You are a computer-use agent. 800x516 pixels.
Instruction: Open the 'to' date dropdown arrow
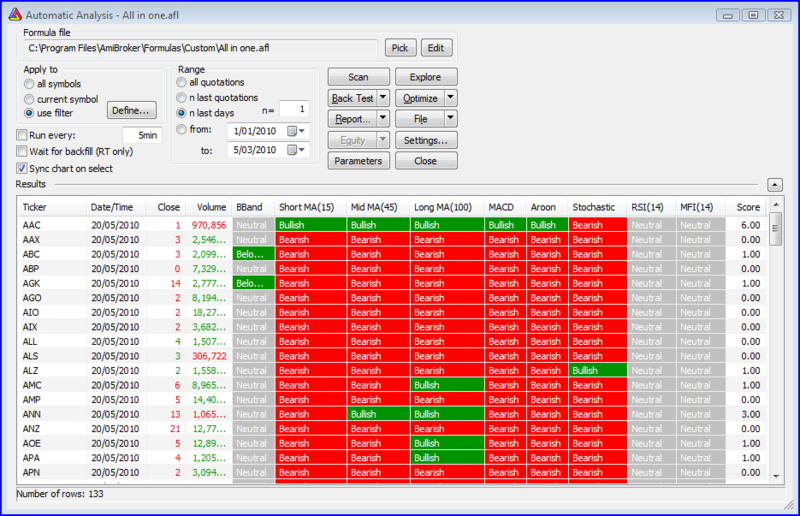(302, 150)
